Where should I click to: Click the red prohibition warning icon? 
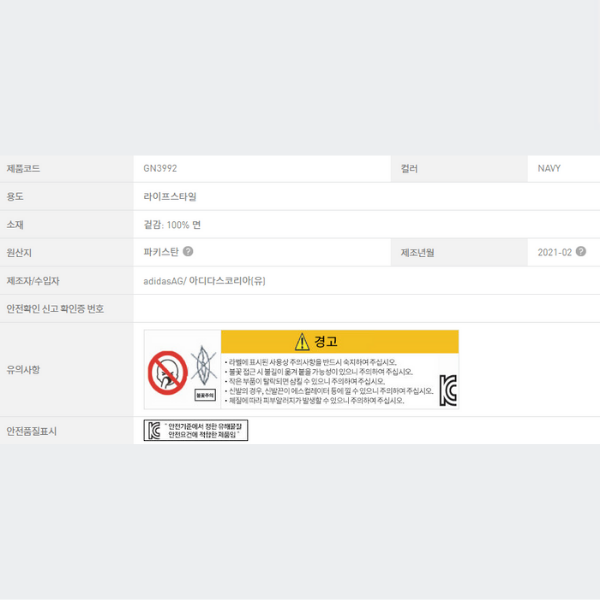click(167, 373)
